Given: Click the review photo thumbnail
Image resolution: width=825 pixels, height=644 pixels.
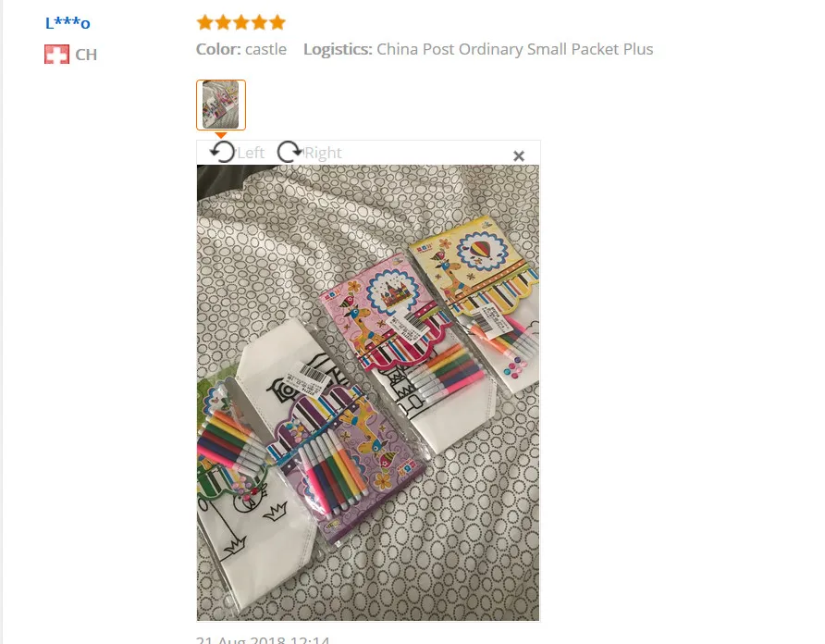Looking at the screenshot, I should 221,105.
